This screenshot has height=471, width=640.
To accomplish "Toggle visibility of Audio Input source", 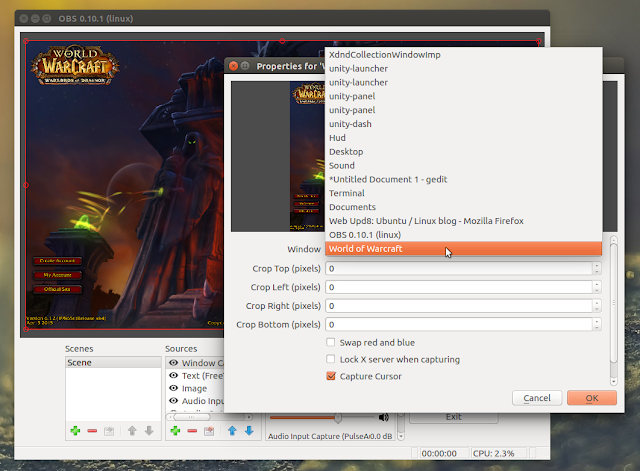I will coord(173,400).
